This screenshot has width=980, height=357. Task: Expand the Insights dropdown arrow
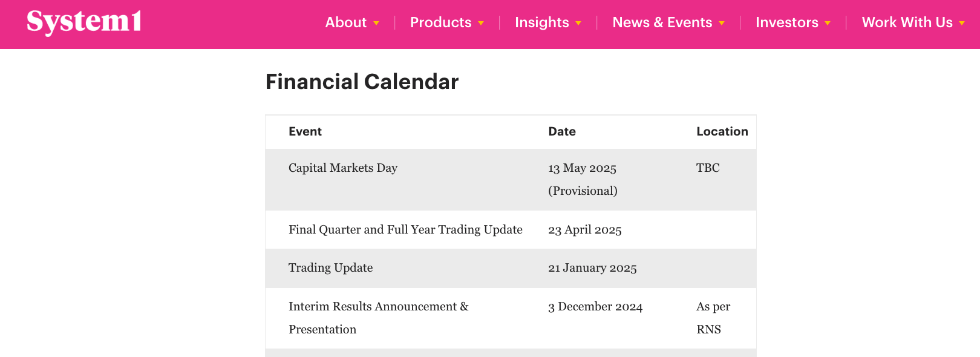578,24
